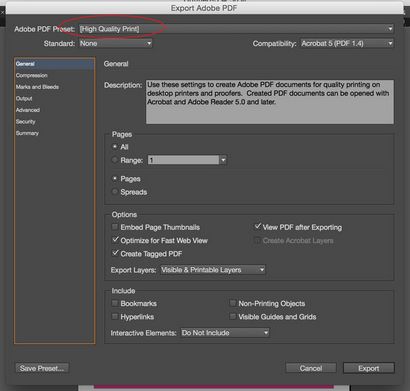This screenshot has height=391, width=410.
Task: Click the page Range input field
Action: pos(183,160)
